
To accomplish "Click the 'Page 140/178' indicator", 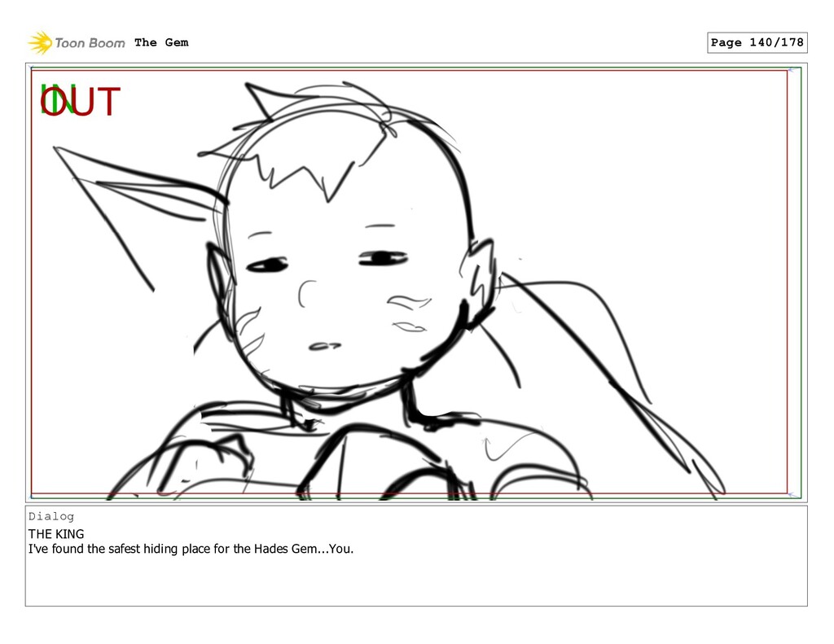I will [757, 42].
